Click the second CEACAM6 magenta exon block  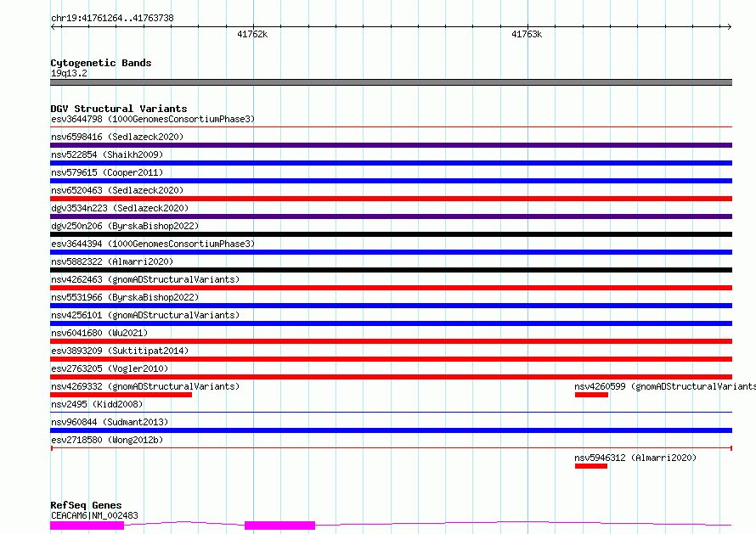[279, 526]
